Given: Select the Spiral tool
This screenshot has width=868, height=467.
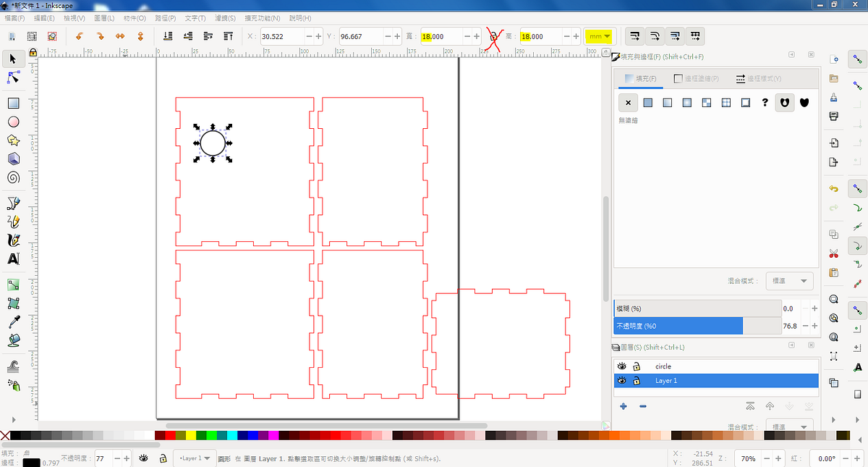Looking at the screenshot, I should pos(13,177).
